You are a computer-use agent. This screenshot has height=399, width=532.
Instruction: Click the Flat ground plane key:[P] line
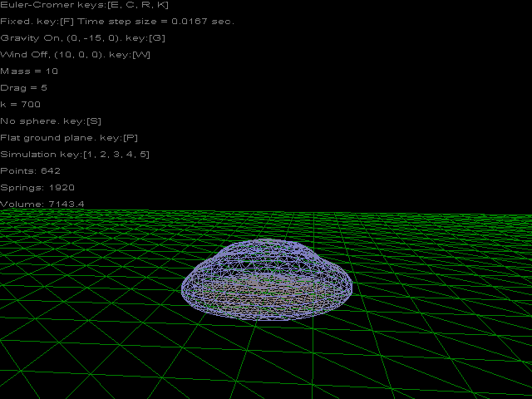click(69, 138)
